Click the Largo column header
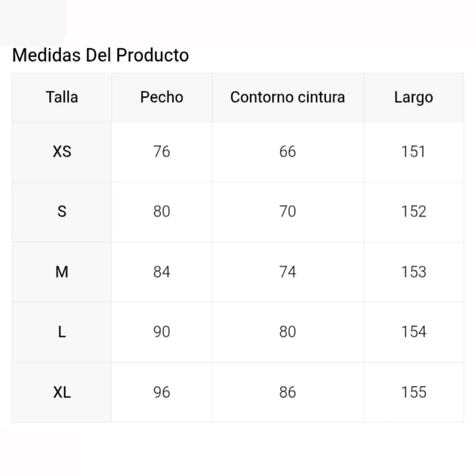 [414, 97]
